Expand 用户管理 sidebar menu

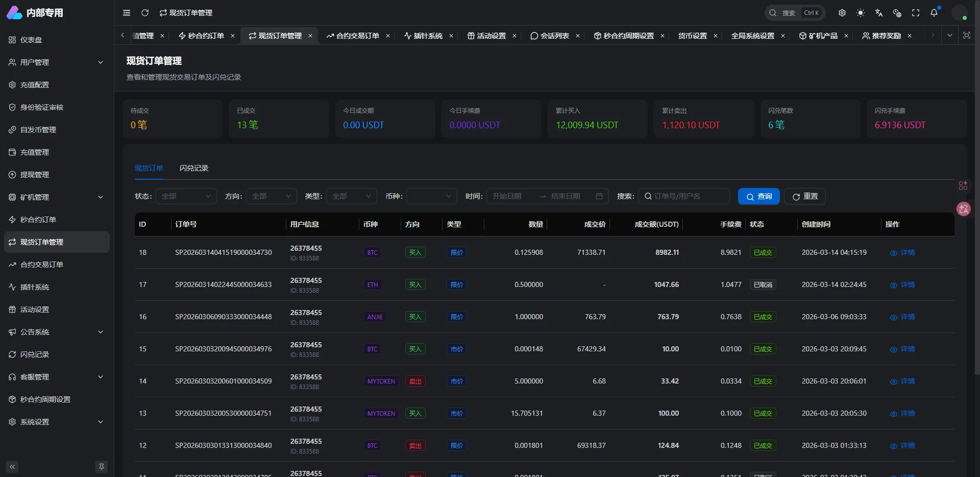57,62
